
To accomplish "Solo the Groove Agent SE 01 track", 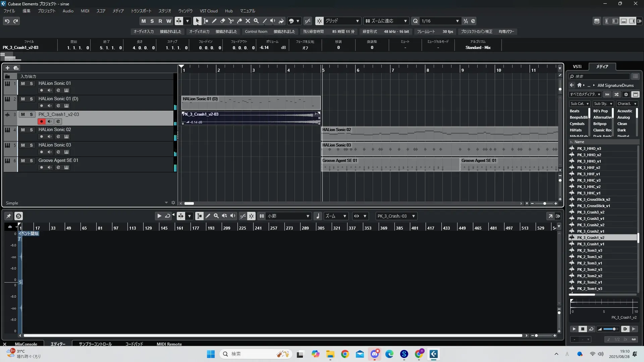I will pyautogui.click(x=31, y=161).
